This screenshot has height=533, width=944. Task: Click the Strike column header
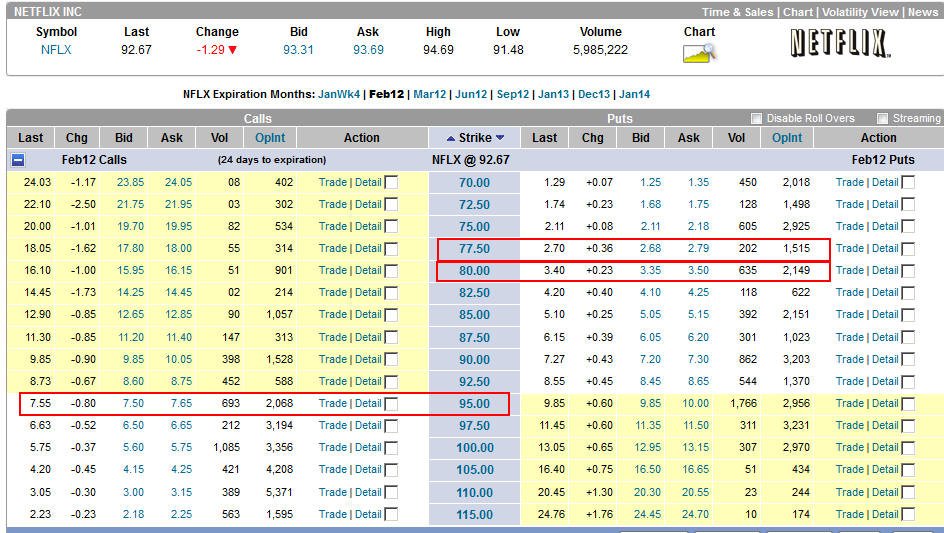[x=475, y=138]
